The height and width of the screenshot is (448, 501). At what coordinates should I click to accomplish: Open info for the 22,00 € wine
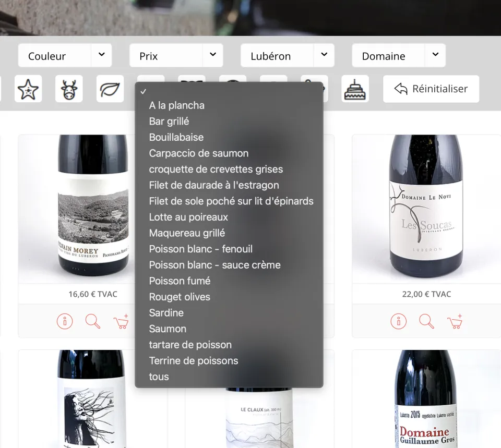tap(398, 321)
